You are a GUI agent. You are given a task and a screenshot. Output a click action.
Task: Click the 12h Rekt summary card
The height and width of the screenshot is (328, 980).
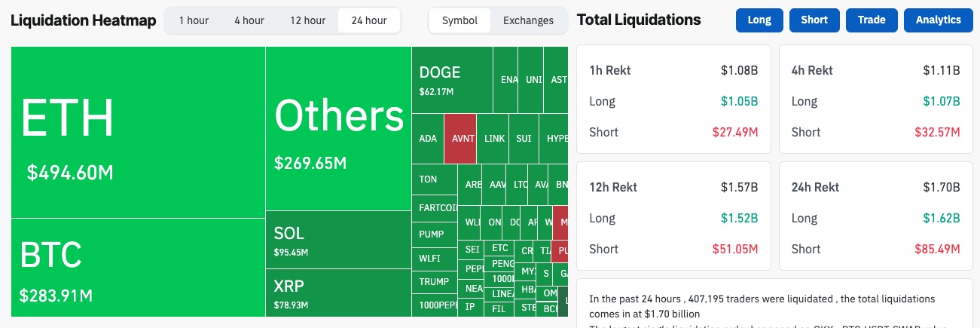point(673,218)
